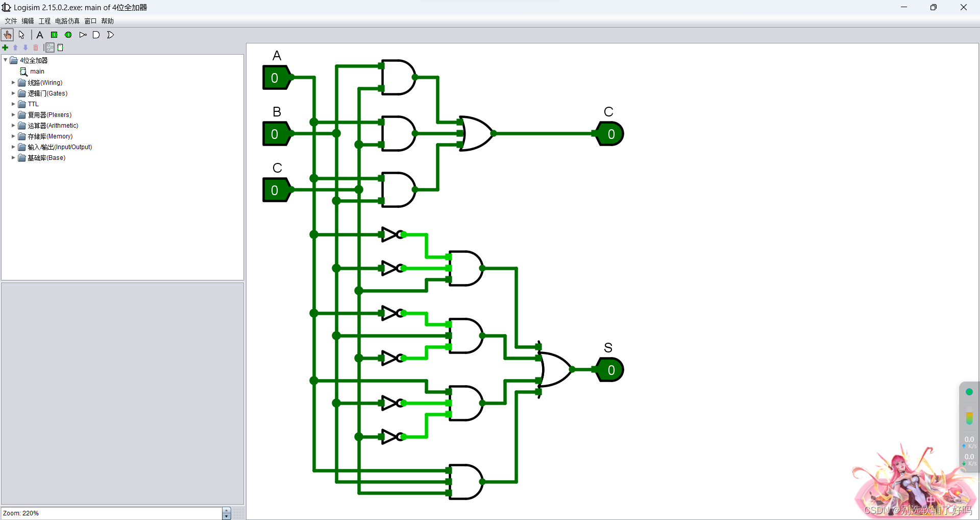Open the 电路仿真 menu
Viewport: 980px width, 520px height.
[67, 21]
